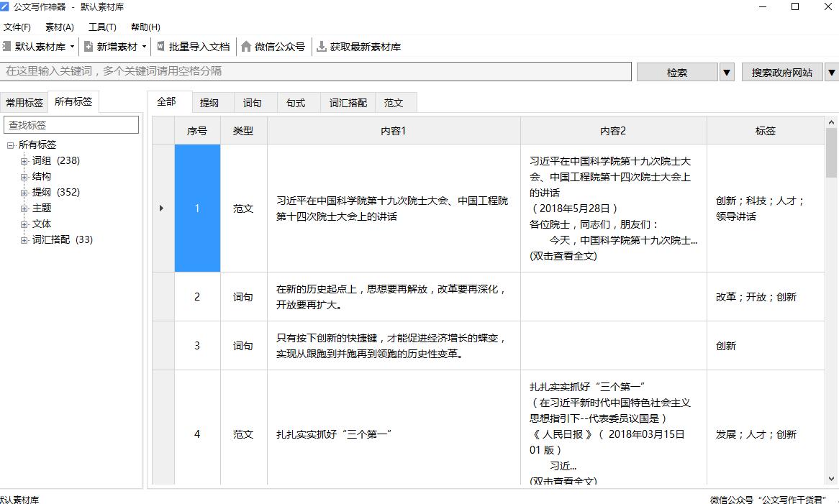Collapse the 所有标签 root node
This screenshot has width=839, height=504.
click(11, 145)
